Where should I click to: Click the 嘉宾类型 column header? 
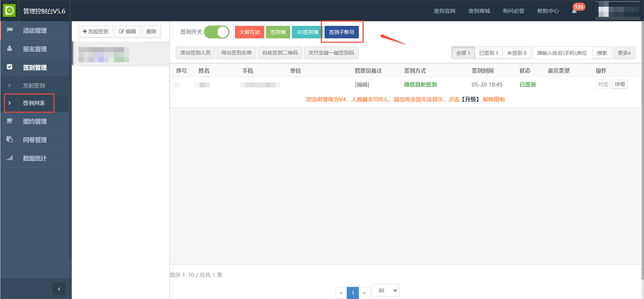(559, 71)
